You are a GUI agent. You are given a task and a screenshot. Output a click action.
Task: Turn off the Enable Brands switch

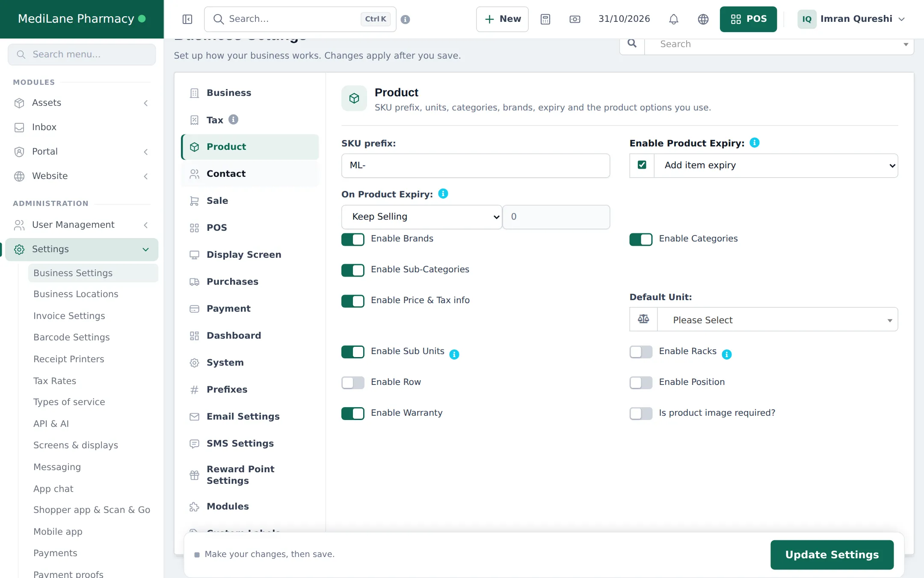pyautogui.click(x=353, y=239)
